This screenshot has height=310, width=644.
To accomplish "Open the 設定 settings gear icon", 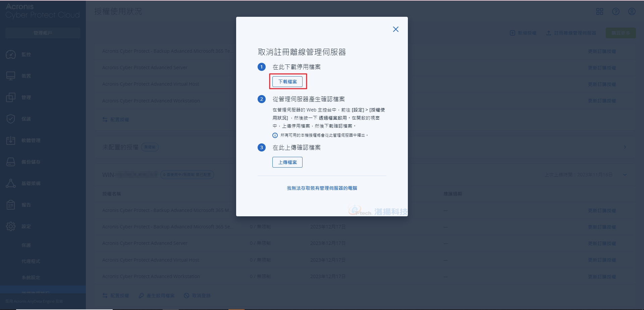I will [11, 226].
